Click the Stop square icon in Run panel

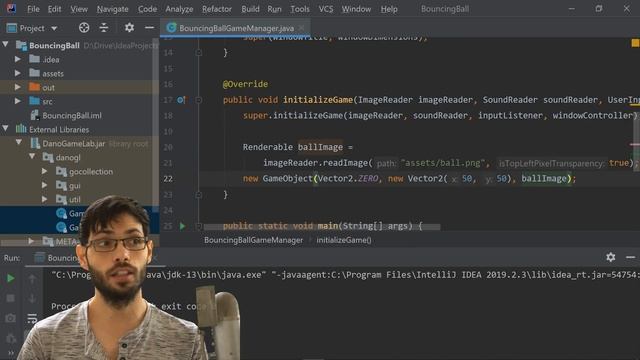(11, 298)
